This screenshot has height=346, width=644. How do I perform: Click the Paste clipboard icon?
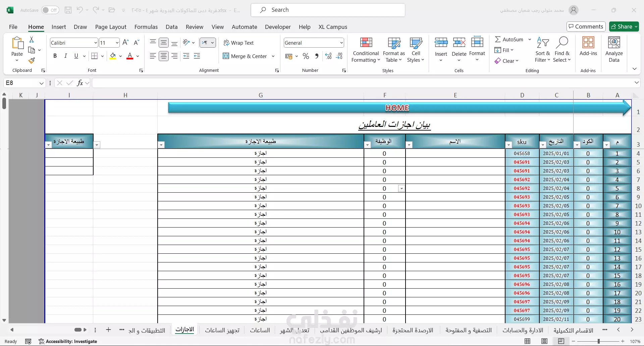[17, 43]
